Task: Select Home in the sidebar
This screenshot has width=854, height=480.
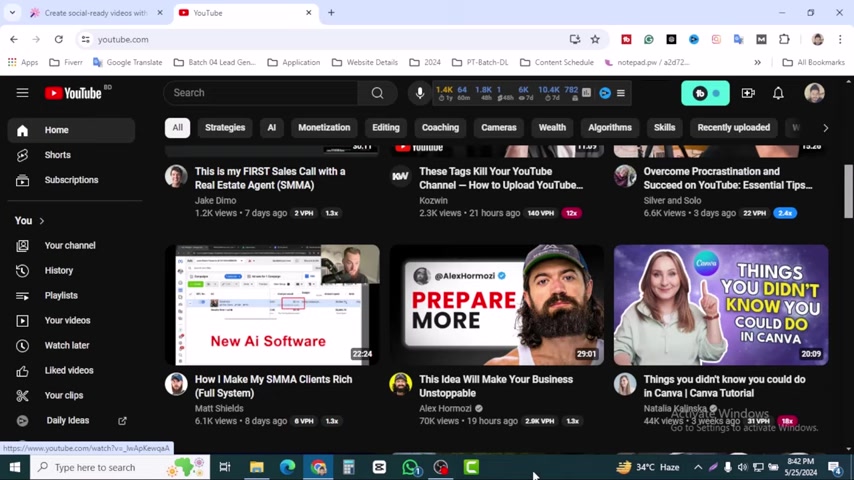Action: [x=71, y=130]
